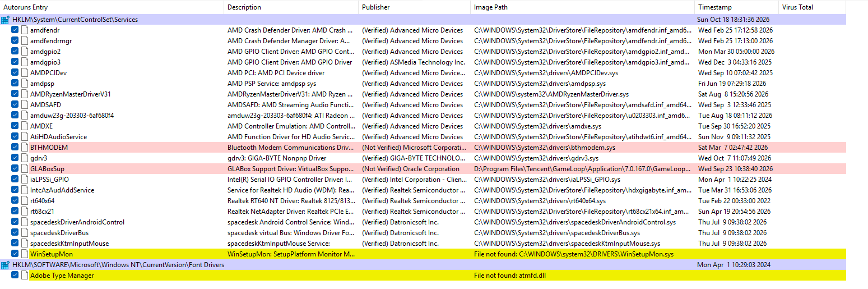Click the file icon beside gdrv3
Viewport: 868px width, 289px height.
[x=25, y=158]
